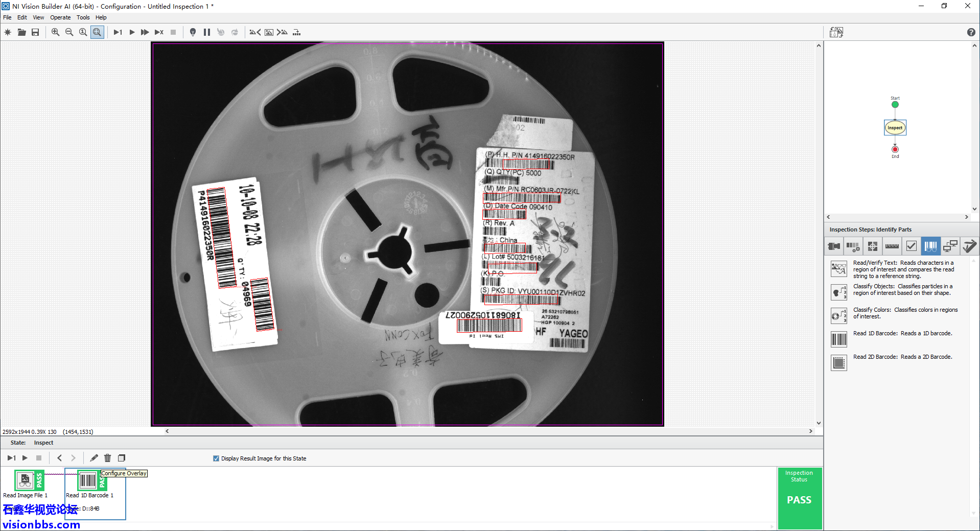Click play icon in state toolbar
The image size is (980, 531).
point(25,458)
